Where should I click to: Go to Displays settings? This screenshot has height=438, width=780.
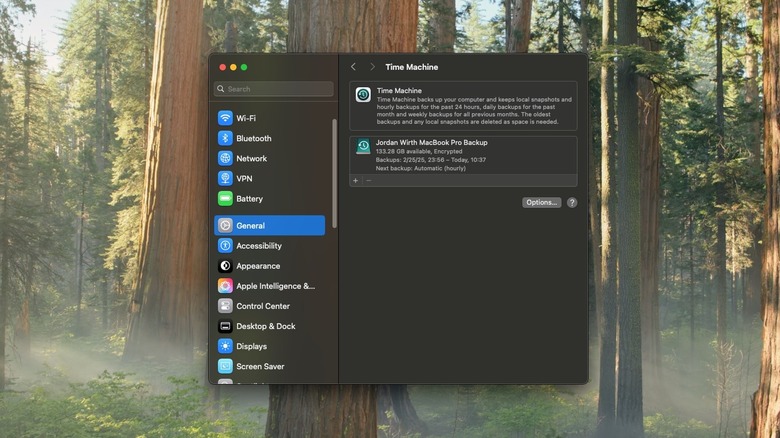[251, 346]
